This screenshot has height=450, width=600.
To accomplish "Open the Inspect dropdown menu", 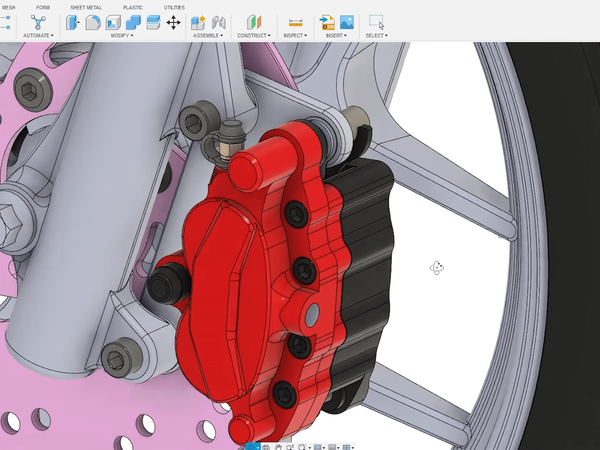I will click(294, 35).
